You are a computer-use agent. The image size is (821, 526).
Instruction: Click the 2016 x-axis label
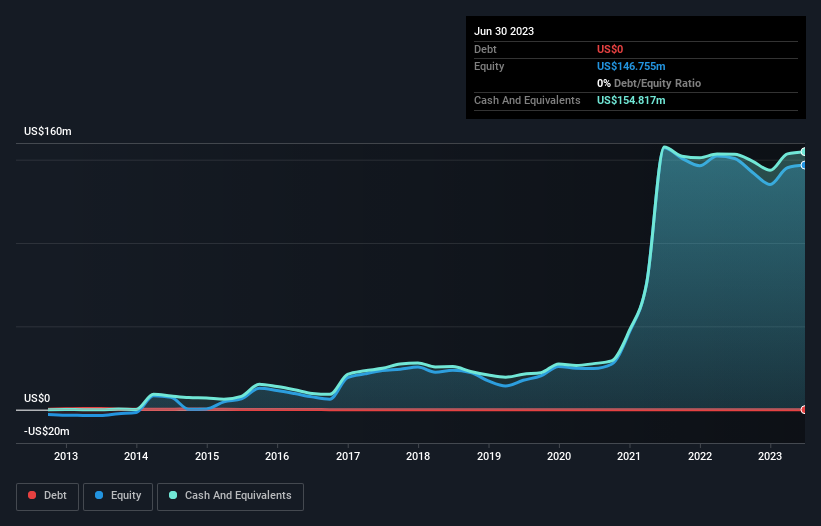click(277, 456)
